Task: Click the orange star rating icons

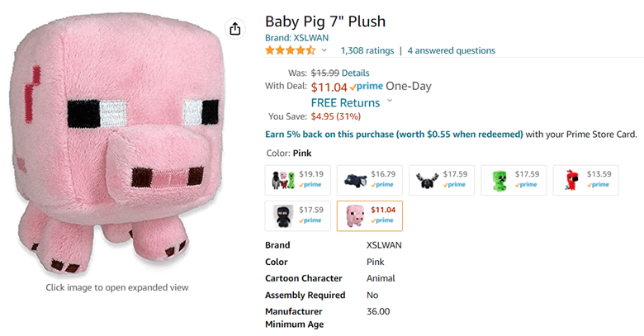Action: click(290, 50)
